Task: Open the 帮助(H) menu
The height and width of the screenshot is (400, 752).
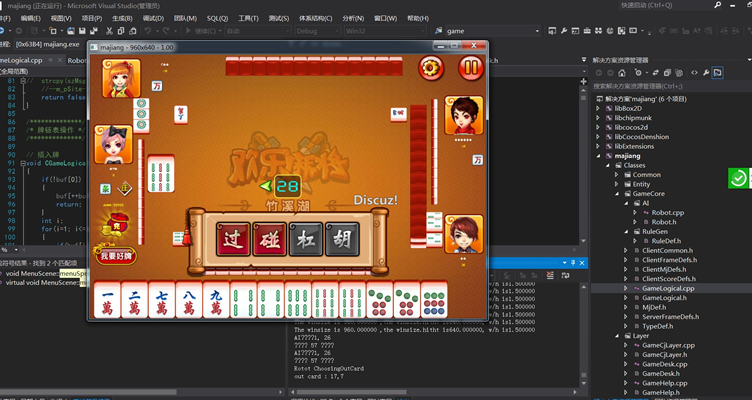Action: (x=418, y=18)
